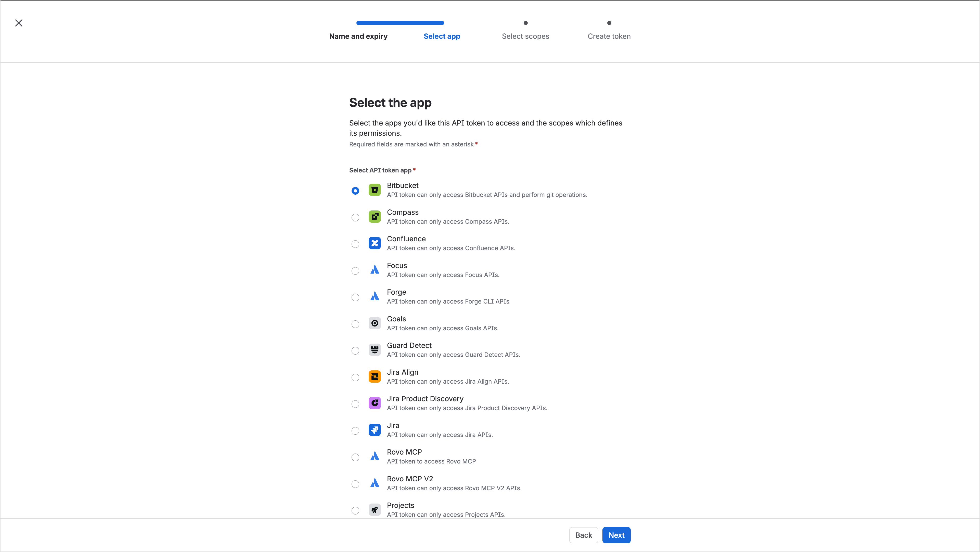Click the Goals option label
The height and width of the screenshot is (552, 980).
click(x=396, y=319)
